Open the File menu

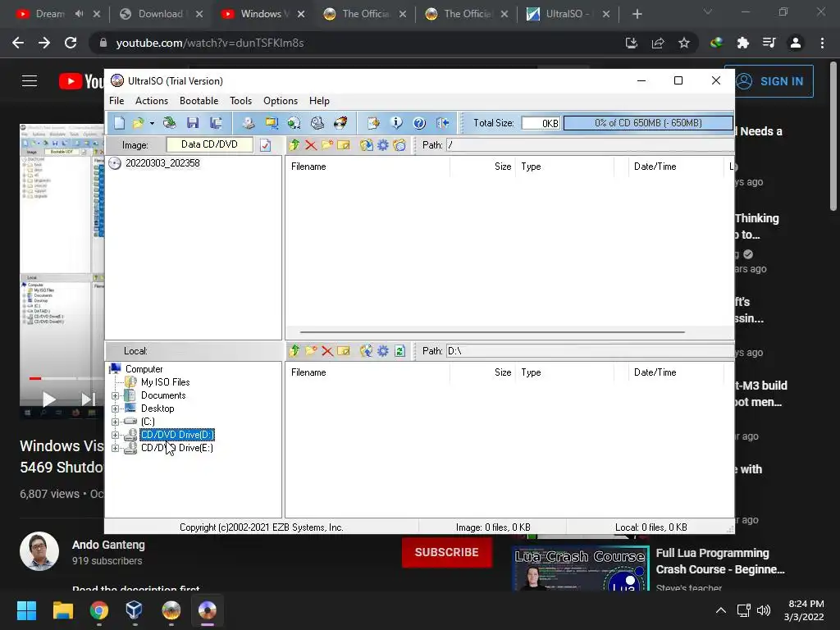click(x=116, y=101)
